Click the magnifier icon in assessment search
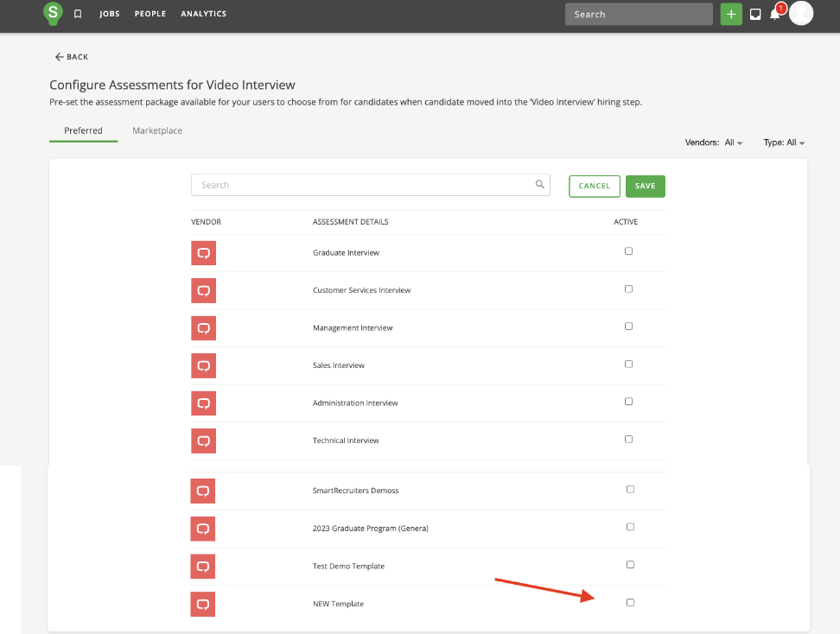This screenshot has height=634, width=840. [540, 185]
